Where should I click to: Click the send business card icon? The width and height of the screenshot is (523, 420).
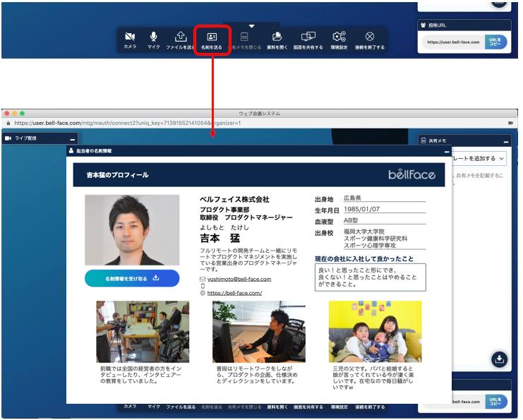pos(212,37)
